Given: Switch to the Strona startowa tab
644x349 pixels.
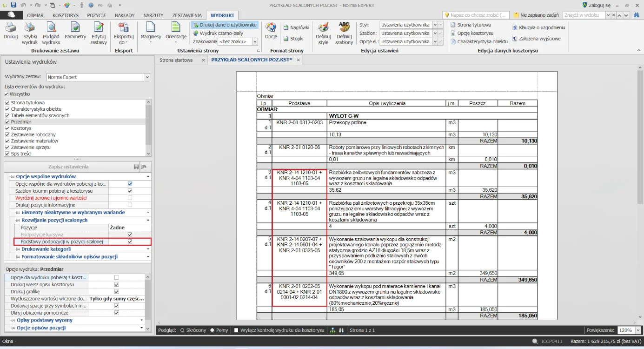Looking at the screenshot, I should [x=176, y=60].
